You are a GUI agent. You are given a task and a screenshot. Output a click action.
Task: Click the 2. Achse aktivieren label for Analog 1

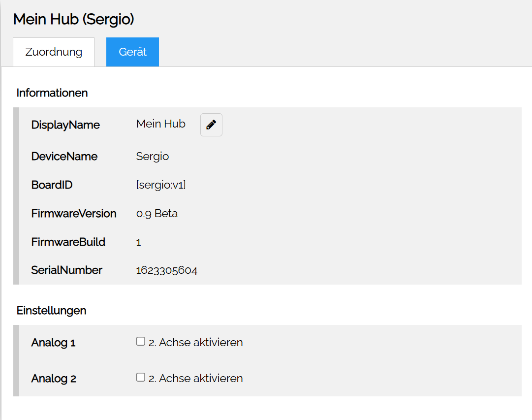tap(194, 342)
